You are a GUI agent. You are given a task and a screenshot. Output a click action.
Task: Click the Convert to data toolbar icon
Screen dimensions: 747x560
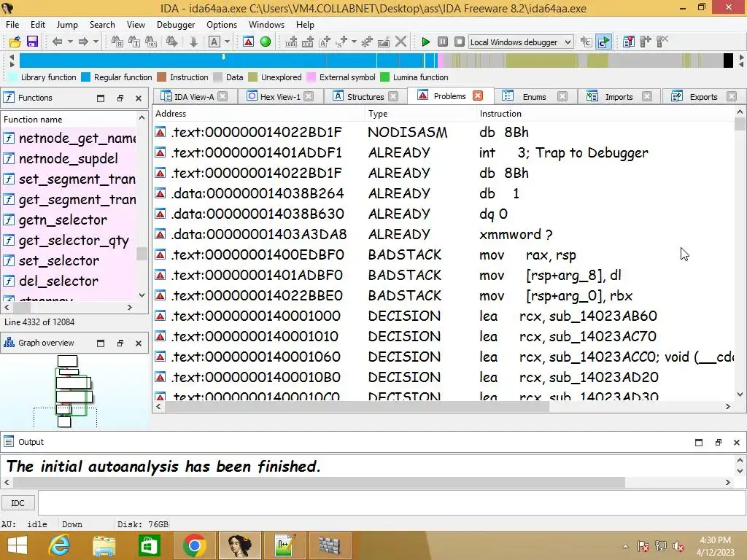(308, 42)
